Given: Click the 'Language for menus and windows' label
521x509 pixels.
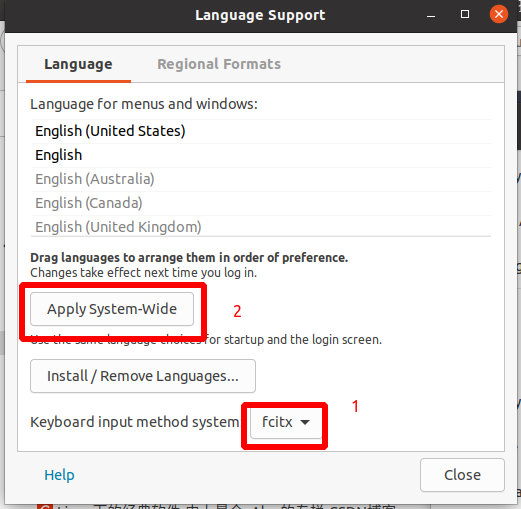Looking at the screenshot, I should (144, 104).
